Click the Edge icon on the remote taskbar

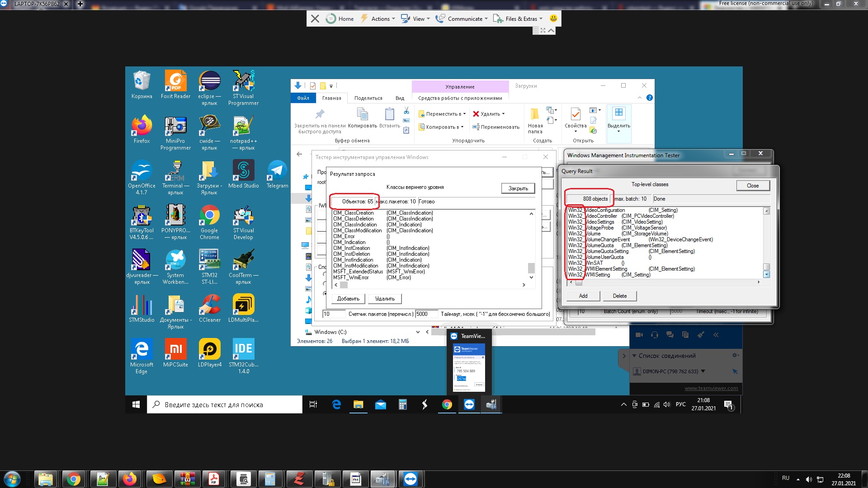[336, 404]
